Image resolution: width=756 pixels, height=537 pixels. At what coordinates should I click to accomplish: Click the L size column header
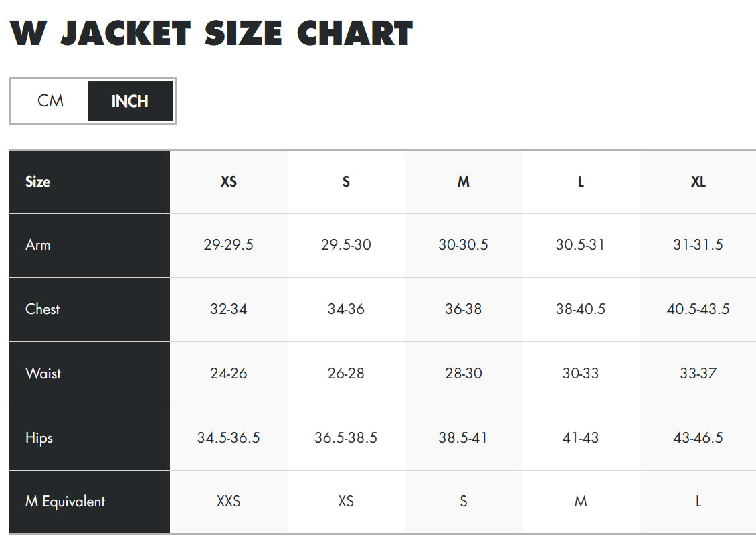click(581, 182)
